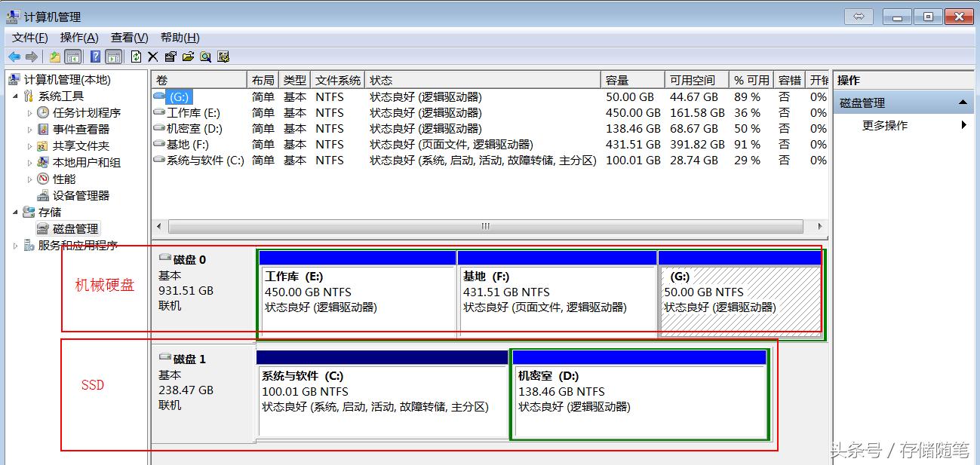The width and height of the screenshot is (980, 465).
Task: Select 磁盘管理 in the tree
Action: click(x=75, y=228)
